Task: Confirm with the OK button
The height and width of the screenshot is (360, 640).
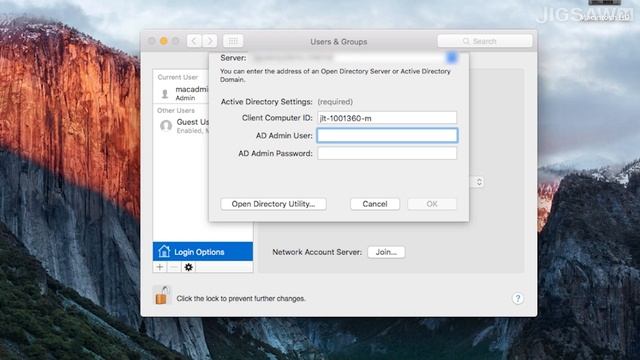Action: coord(432,204)
